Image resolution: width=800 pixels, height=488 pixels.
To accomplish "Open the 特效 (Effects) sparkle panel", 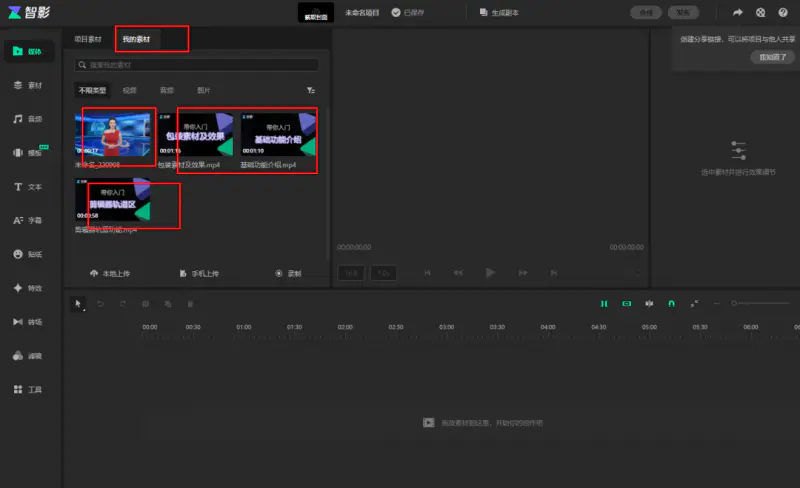I will (27, 288).
